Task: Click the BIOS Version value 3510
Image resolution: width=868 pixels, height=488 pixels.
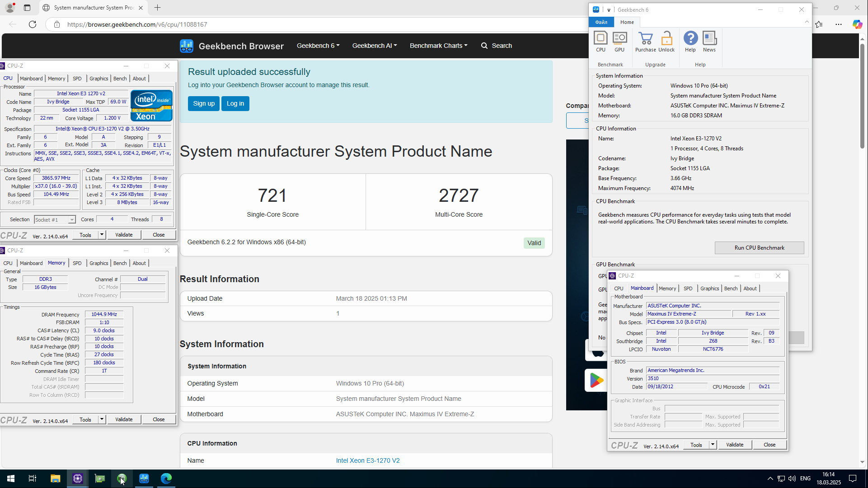Action: [x=713, y=379]
